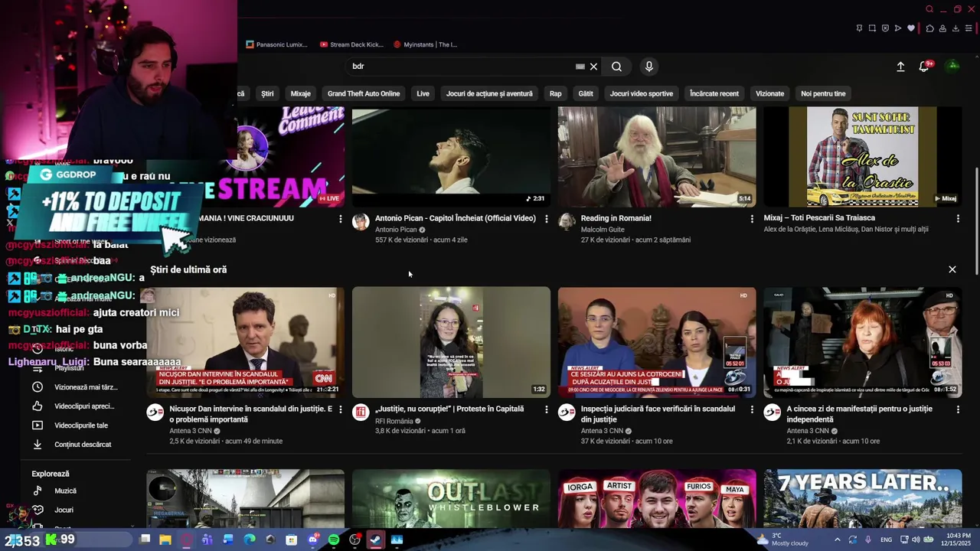980x551 pixels.
Task: Click the on-screen keyboard icon in search box
Action: pos(580,67)
